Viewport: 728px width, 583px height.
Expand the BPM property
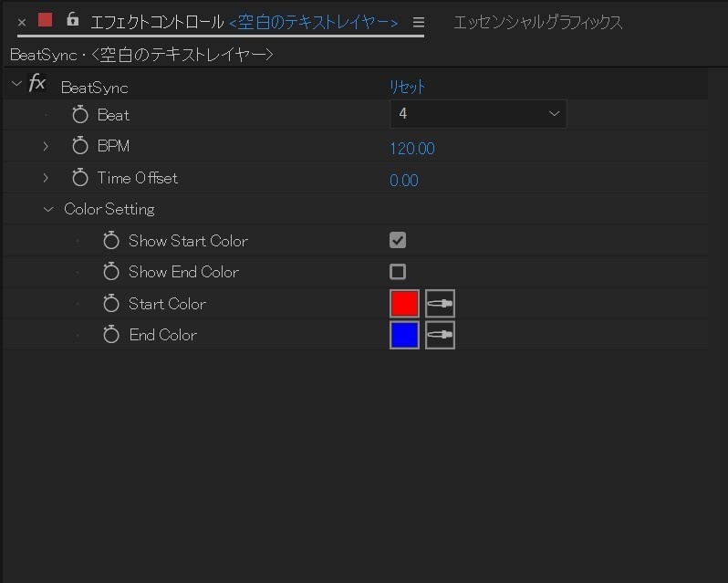46,146
